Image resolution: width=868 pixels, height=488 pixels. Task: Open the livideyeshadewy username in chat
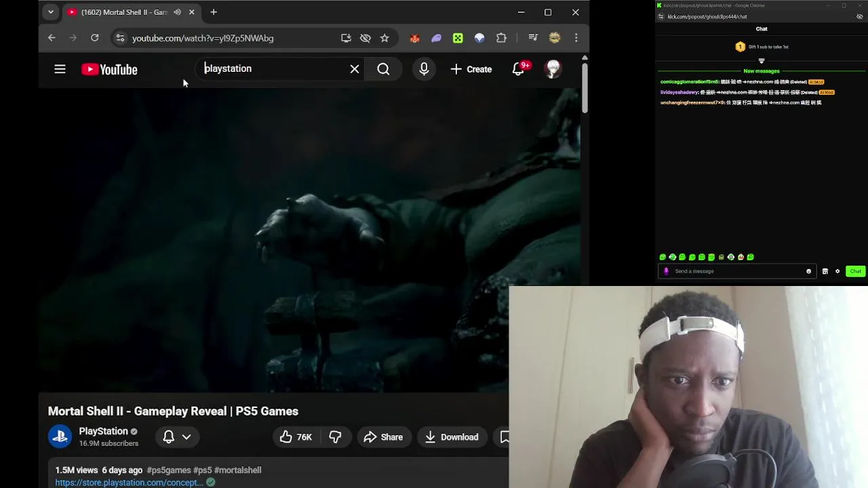(x=679, y=92)
